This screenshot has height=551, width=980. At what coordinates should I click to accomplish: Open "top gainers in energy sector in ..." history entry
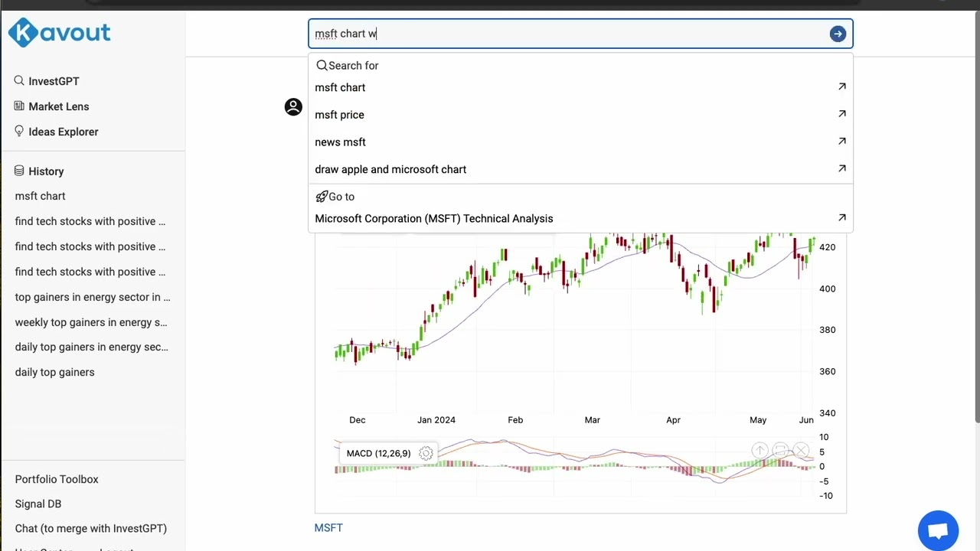[93, 297]
